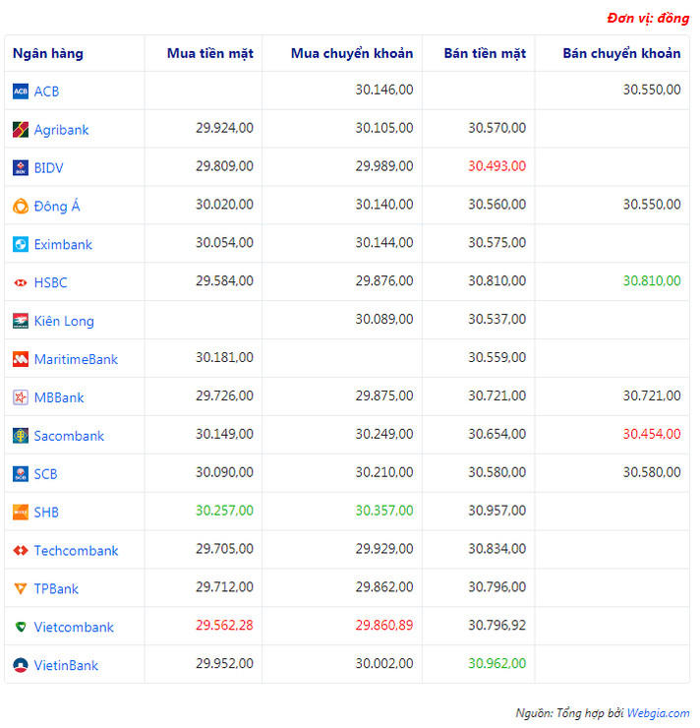The image size is (700, 728).
Task: Click the TPBank logo icon
Action: coord(20,589)
